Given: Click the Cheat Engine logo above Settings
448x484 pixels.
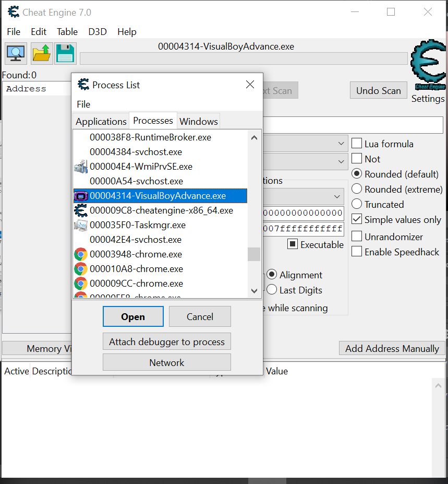Looking at the screenshot, I should click(x=428, y=66).
